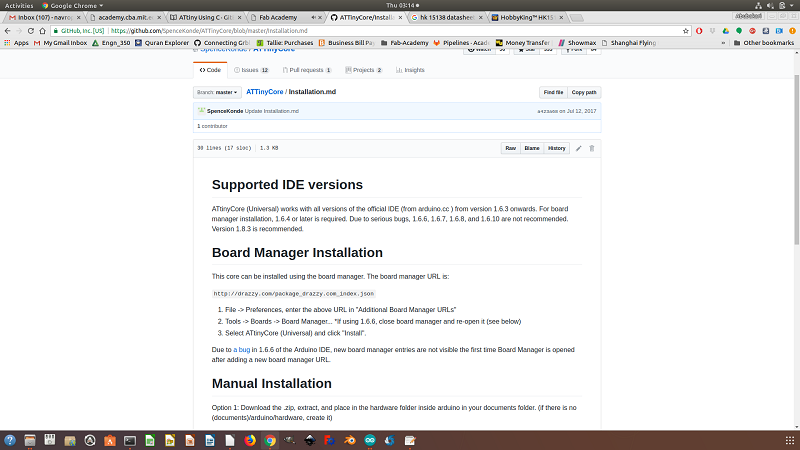The image size is (800, 450).
Task: Launch LibreOffice Writer from the dock
Action: tap(210, 440)
